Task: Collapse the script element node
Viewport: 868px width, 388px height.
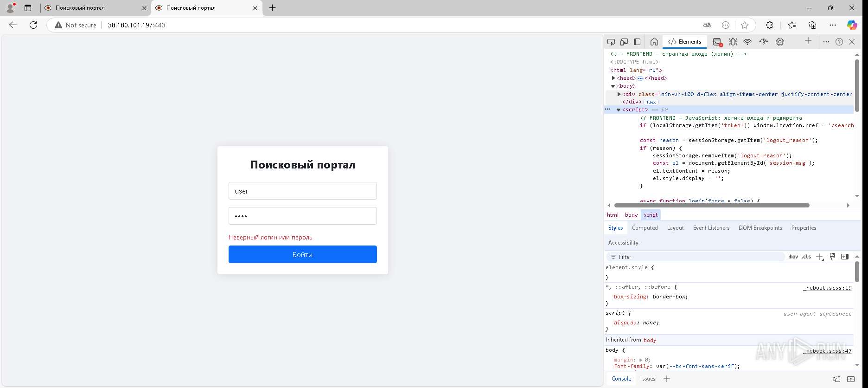Action: 619,110
